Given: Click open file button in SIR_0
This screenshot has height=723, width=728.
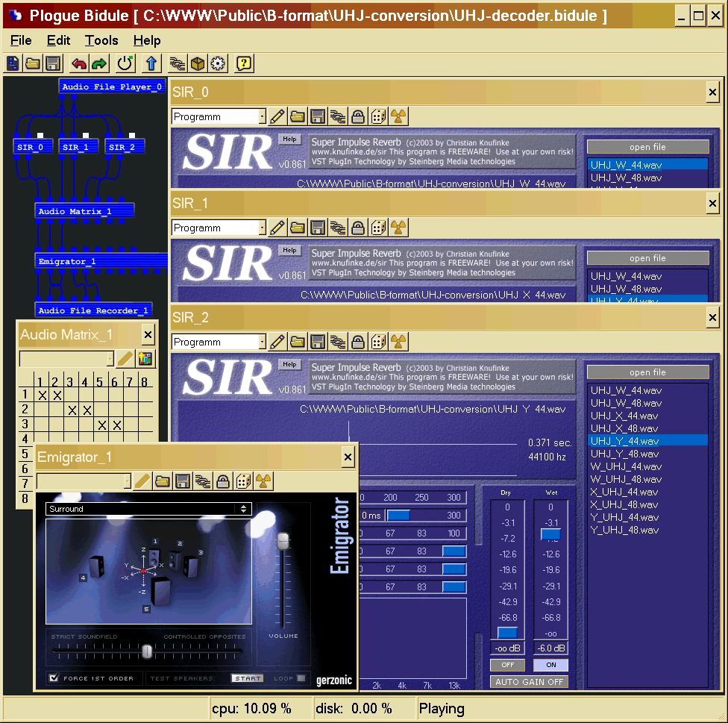Looking at the screenshot, I should coord(647,147).
